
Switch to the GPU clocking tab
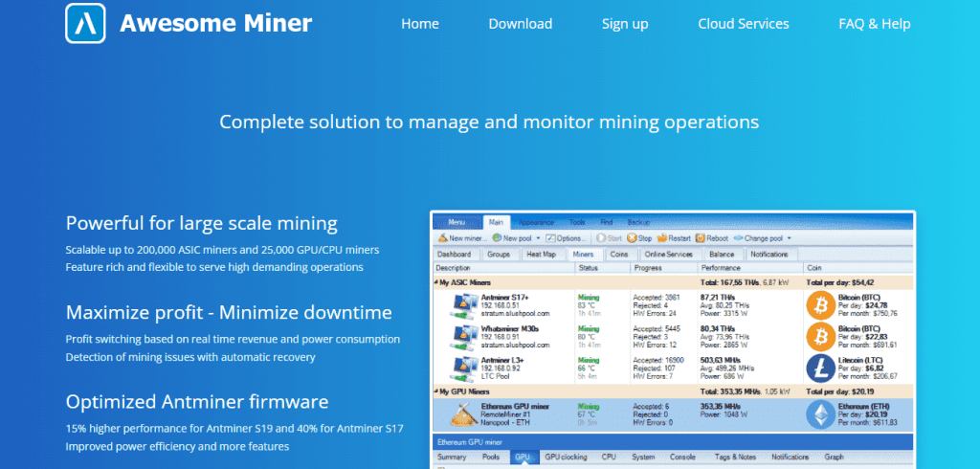pos(565,458)
